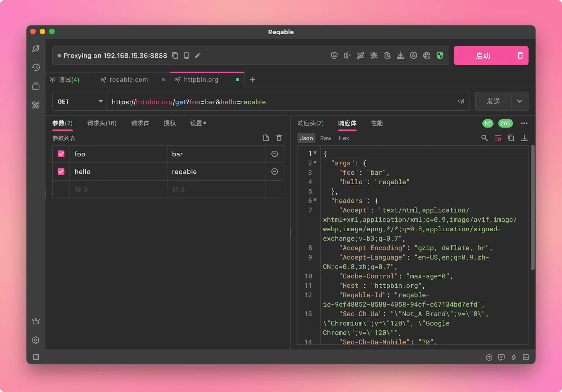Switch response view to Hex

coord(344,138)
